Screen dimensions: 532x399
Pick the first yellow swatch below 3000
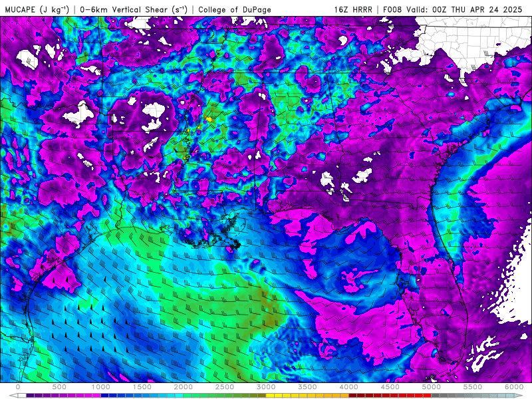[270, 396]
